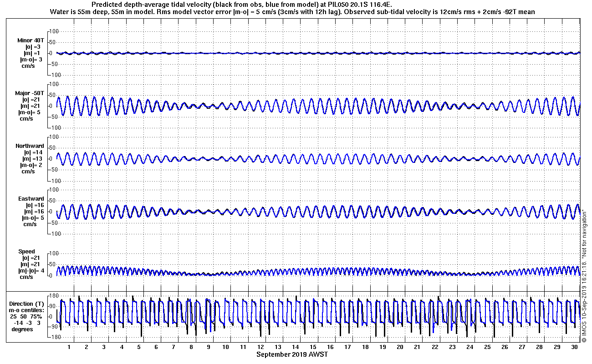Select the '100' tick of the Speed panel

tap(54, 253)
